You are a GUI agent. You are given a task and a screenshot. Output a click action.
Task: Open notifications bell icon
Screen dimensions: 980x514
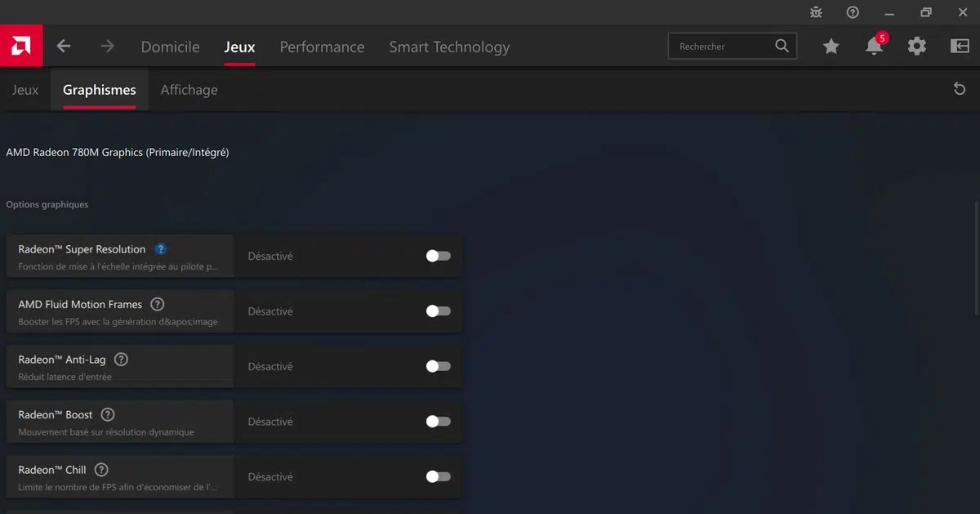(874, 47)
